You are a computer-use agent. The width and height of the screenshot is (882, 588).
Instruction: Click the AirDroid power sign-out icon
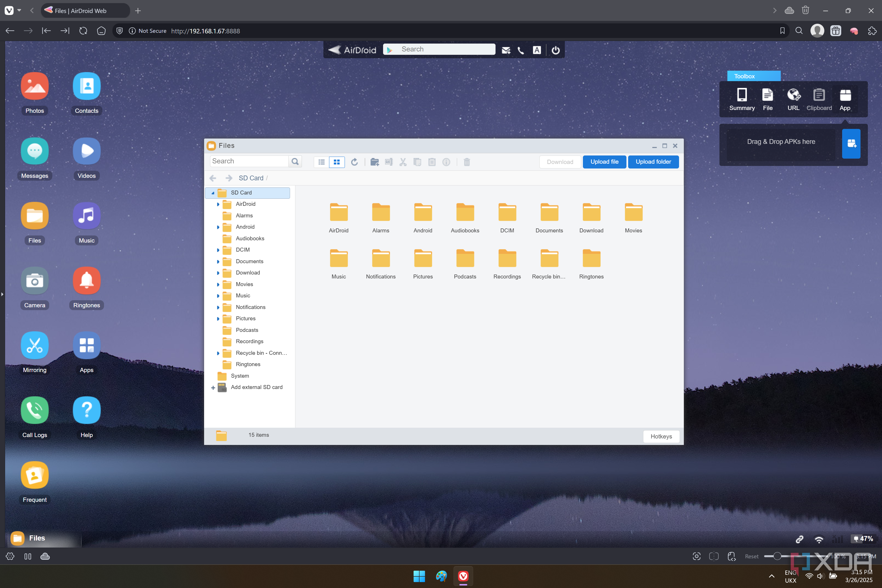point(556,50)
